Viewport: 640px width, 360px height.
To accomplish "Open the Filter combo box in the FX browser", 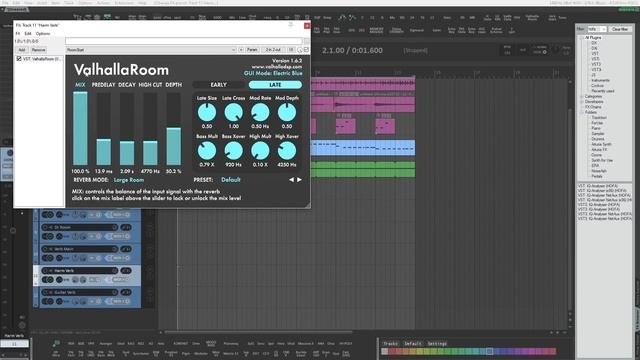I will coord(597,29).
